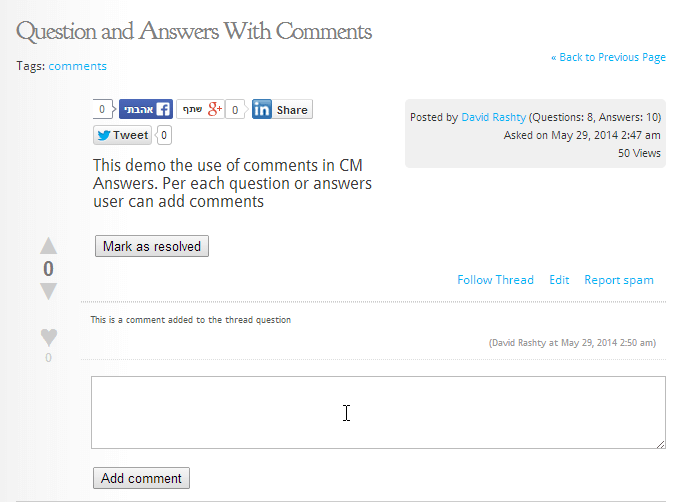The image size is (674, 502).
Task: Click the Google+ share count bubble
Action: tap(236, 109)
